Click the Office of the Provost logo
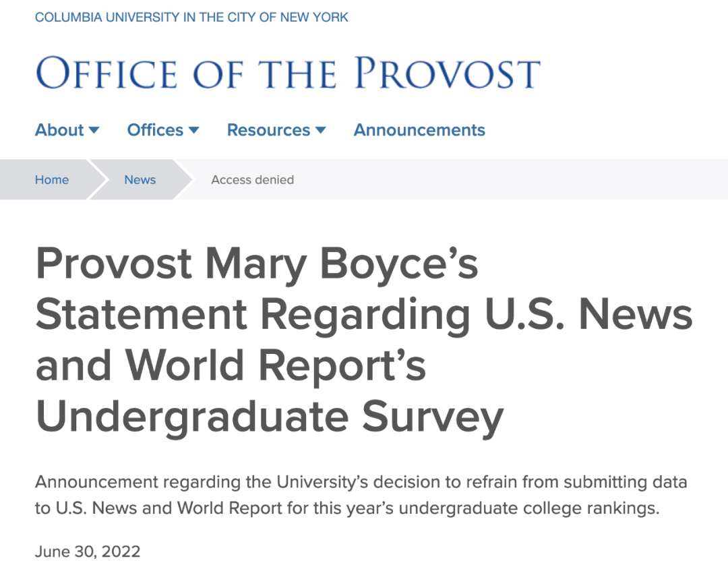Screen dimensions: 728x569 coord(288,73)
